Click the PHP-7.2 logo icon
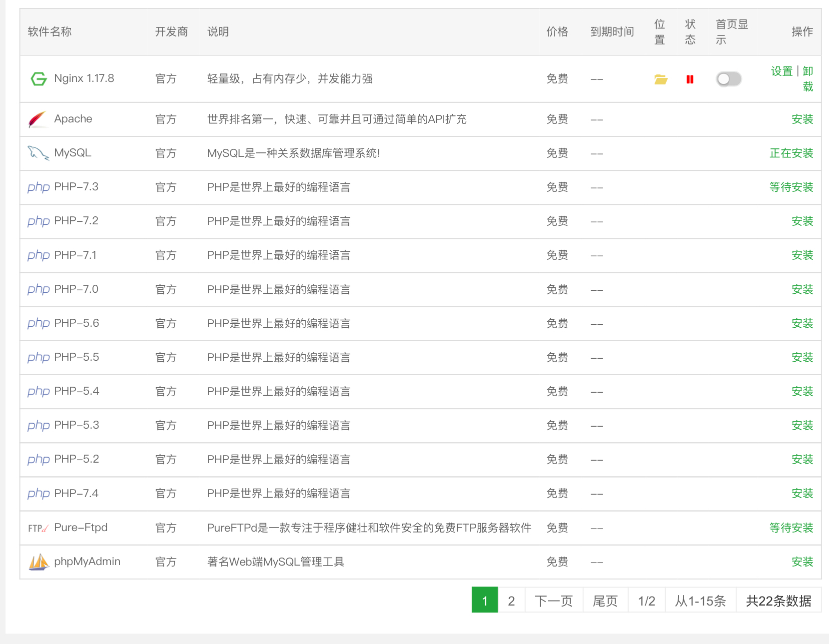This screenshot has height=644, width=829. 38,221
